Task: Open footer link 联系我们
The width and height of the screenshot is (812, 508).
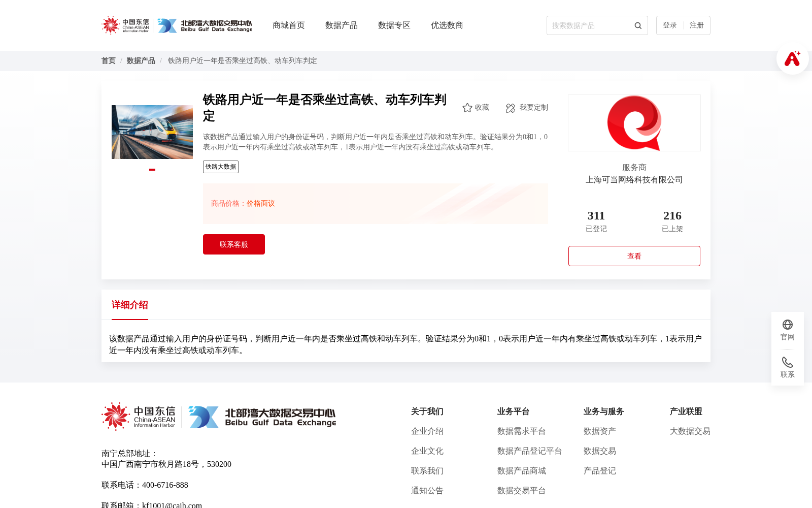Action: (427, 471)
